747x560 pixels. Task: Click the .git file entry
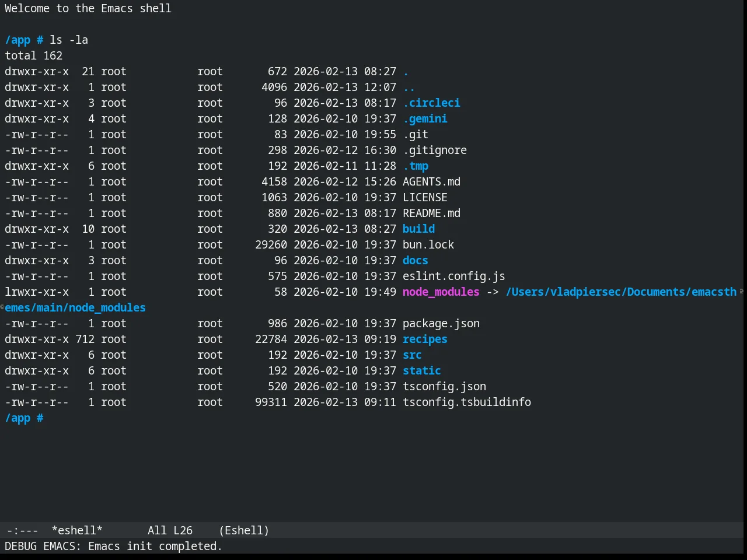point(416,134)
